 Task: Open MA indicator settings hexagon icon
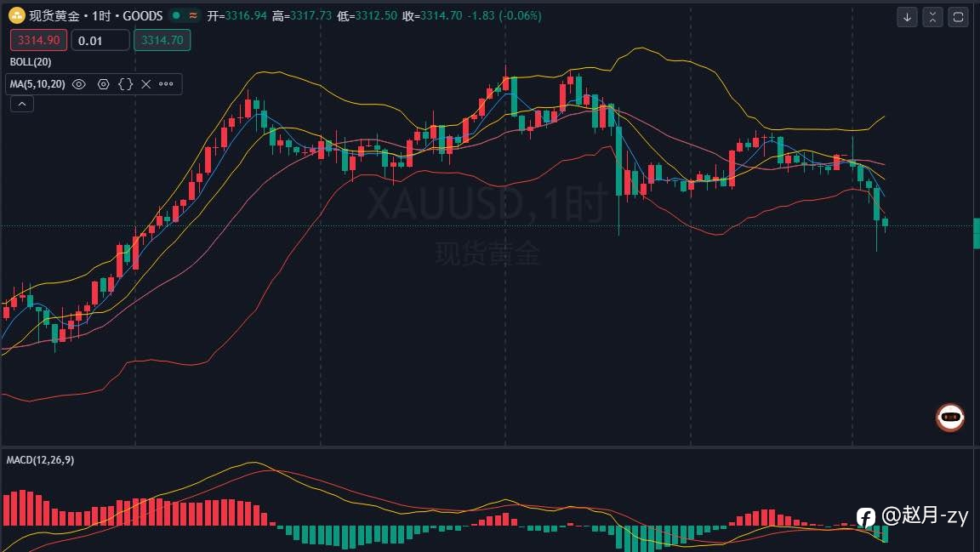103,83
